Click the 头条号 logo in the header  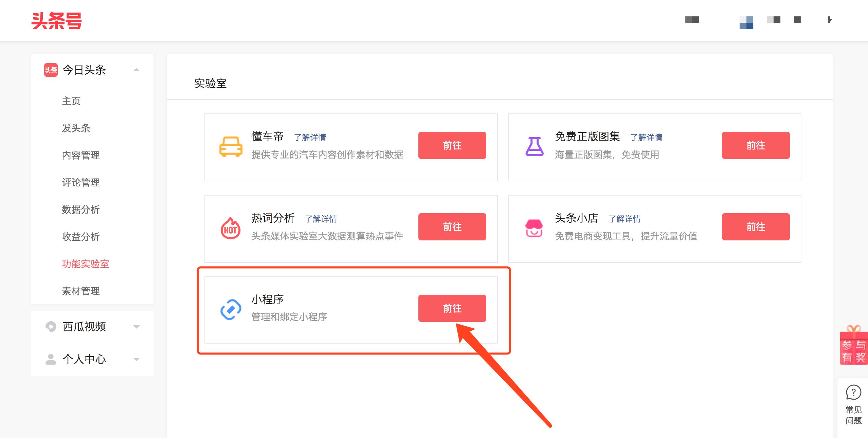[x=56, y=21]
